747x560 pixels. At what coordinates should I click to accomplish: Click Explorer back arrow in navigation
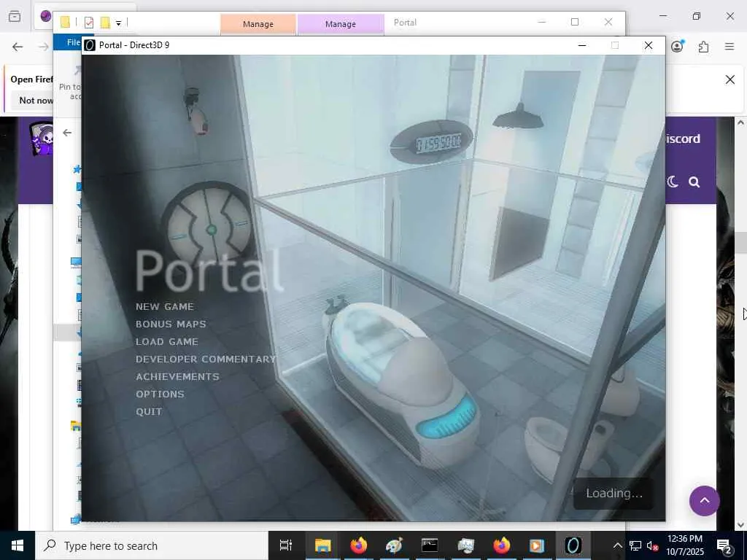coord(67,133)
